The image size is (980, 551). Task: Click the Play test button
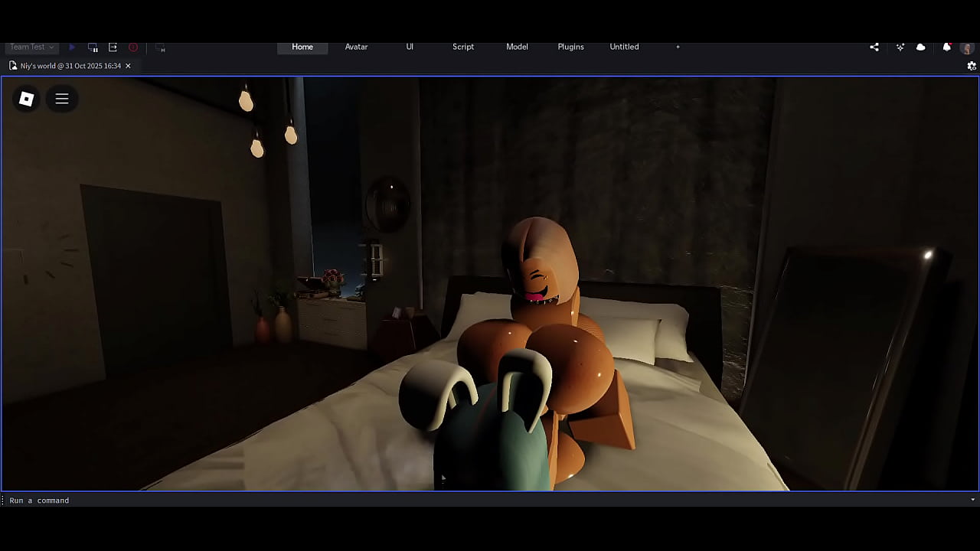click(73, 47)
